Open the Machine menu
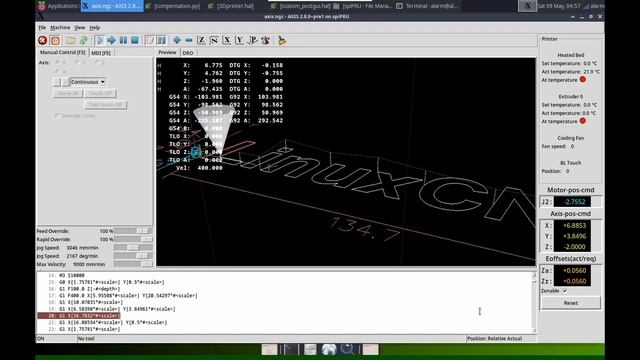Viewport: 640px width, 360px height. (60, 28)
